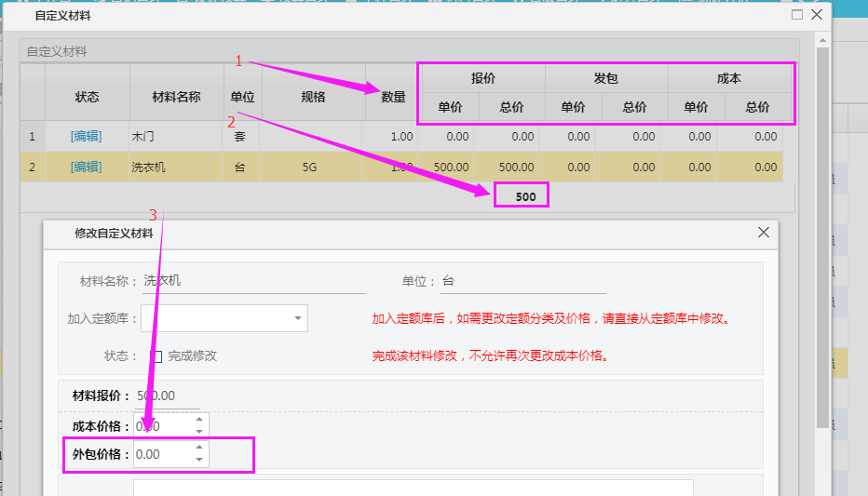The image size is (868, 496).
Task: Click the 规格 column header
Action: click(x=313, y=97)
